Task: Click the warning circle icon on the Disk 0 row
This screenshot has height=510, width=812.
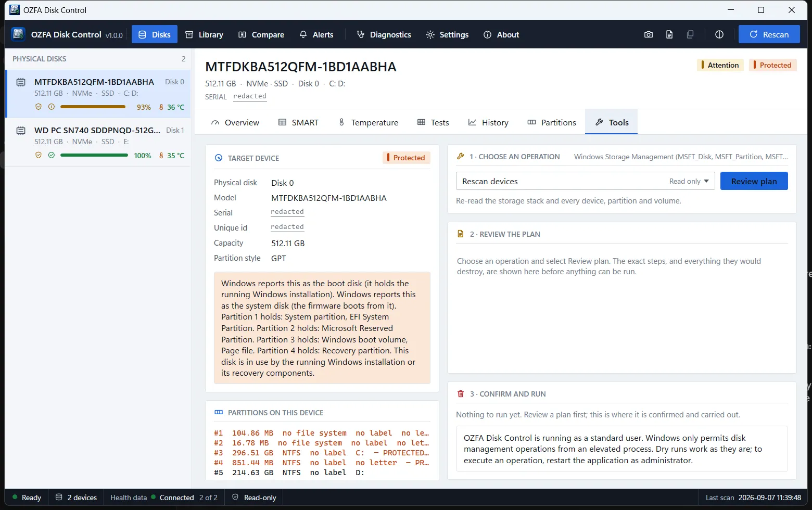Action: point(51,107)
